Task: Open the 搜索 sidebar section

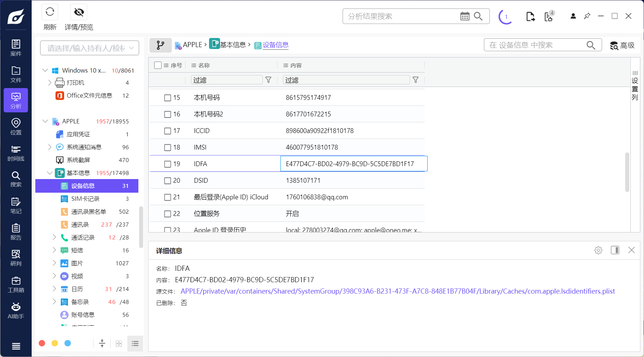Action: coord(16,179)
